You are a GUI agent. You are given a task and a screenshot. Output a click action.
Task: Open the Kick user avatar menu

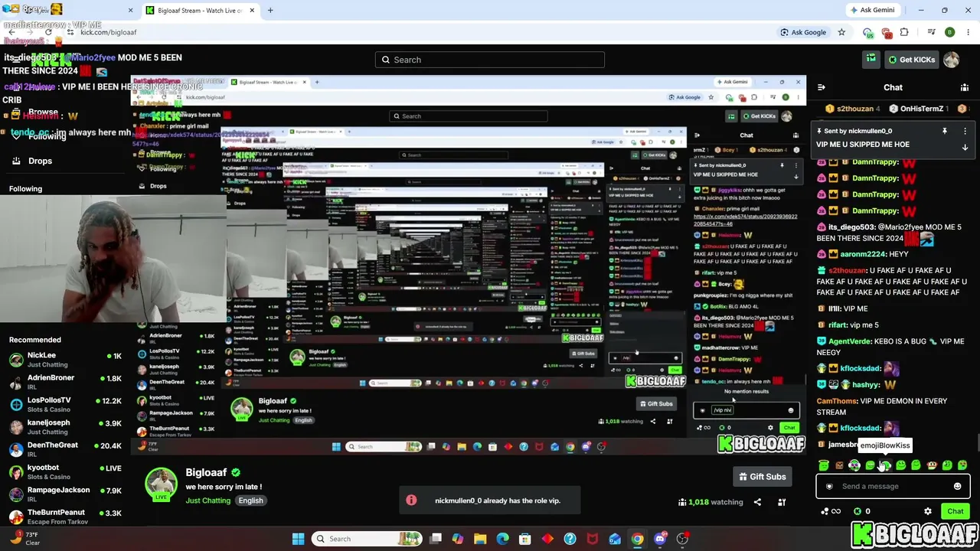952,60
